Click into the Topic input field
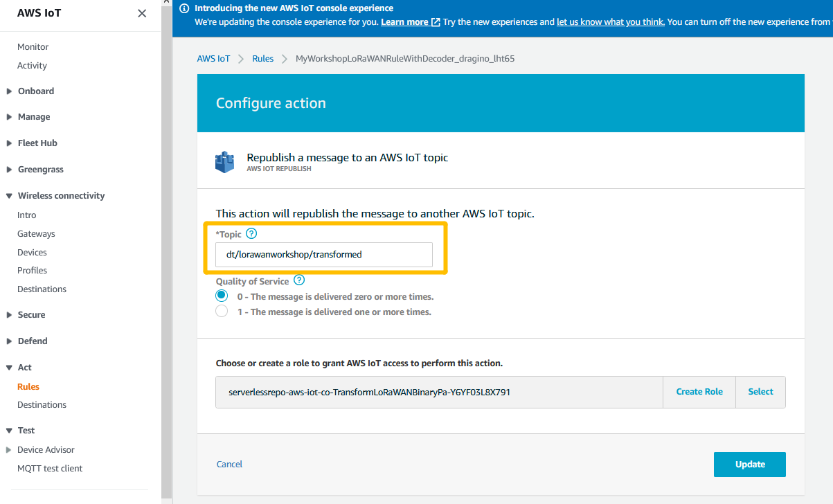 pyautogui.click(x=324, y=255)
